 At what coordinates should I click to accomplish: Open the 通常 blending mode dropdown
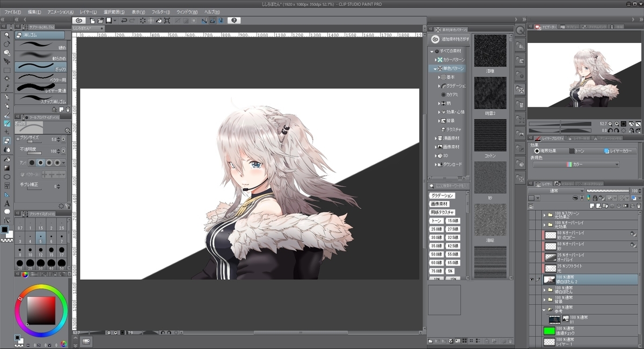(556, 191)
